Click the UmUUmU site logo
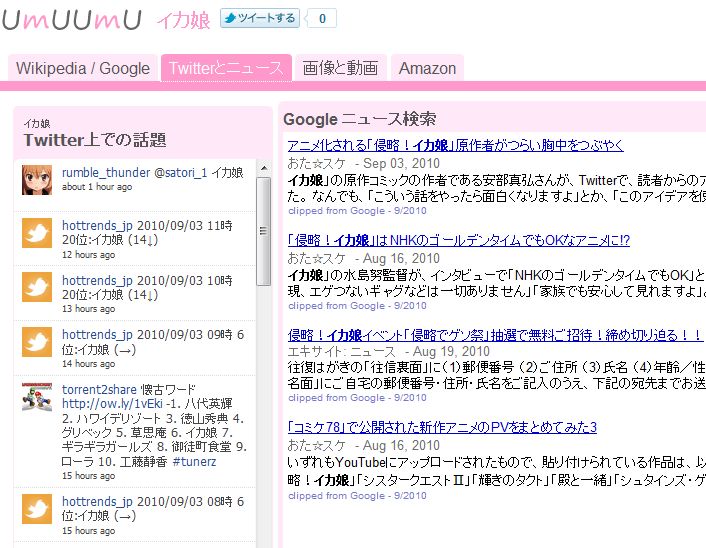The width and height of the screenshot is (706, 548). 72,20
